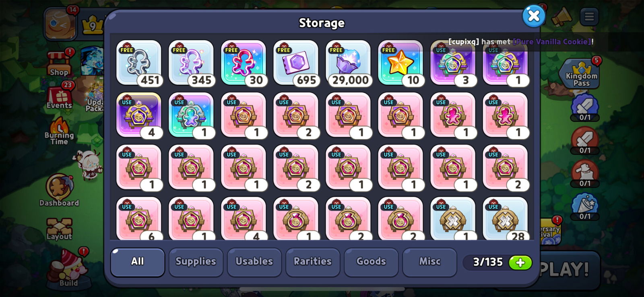This screenshot has width=644, height=297.
Task: Open the Dashboard cookie icon
Action: [x=59, y=190]
